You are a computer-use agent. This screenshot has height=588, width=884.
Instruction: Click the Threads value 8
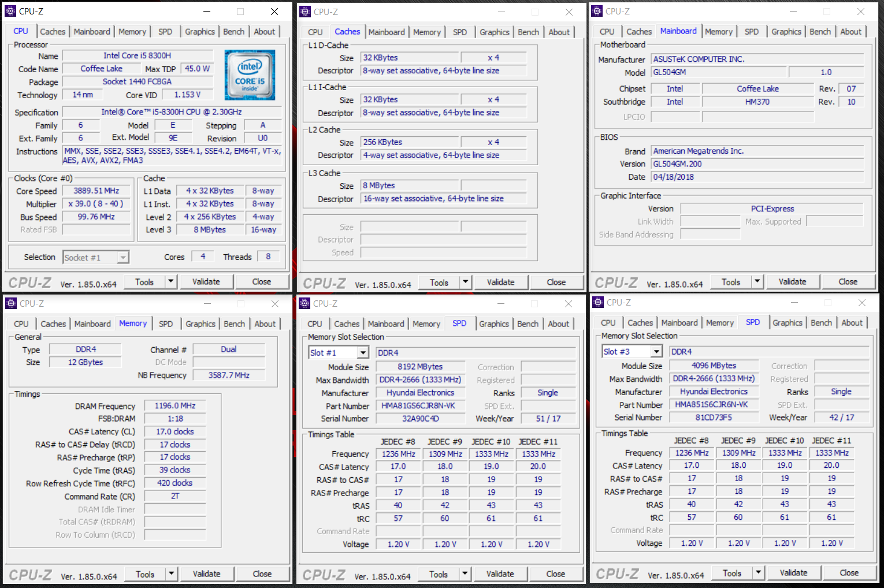click(268, 256)
